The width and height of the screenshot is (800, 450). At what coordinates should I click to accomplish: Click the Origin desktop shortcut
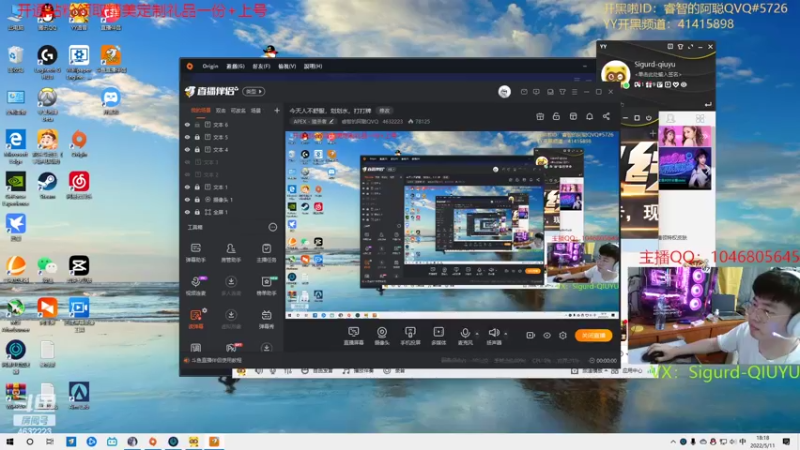(x=79, y=143)
